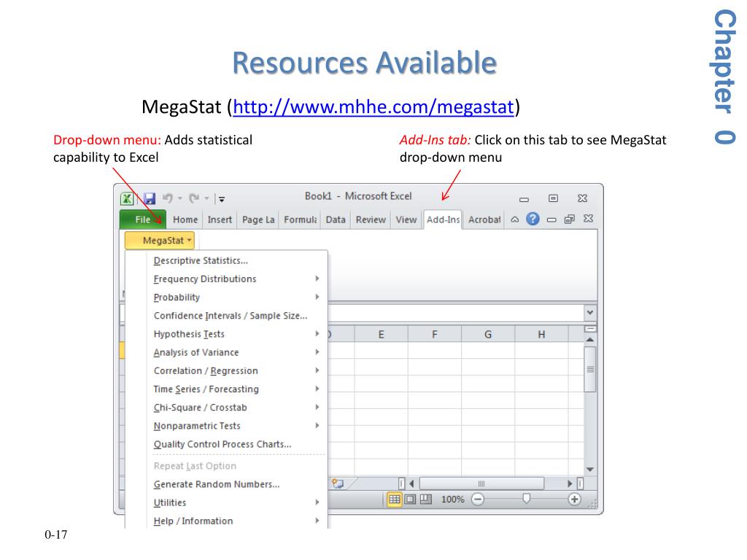This screenshot has height=560, width=747.
Task: Click the horizontal scrollbar right arrow
Action: pyautogui.click(x=570, y=484)
